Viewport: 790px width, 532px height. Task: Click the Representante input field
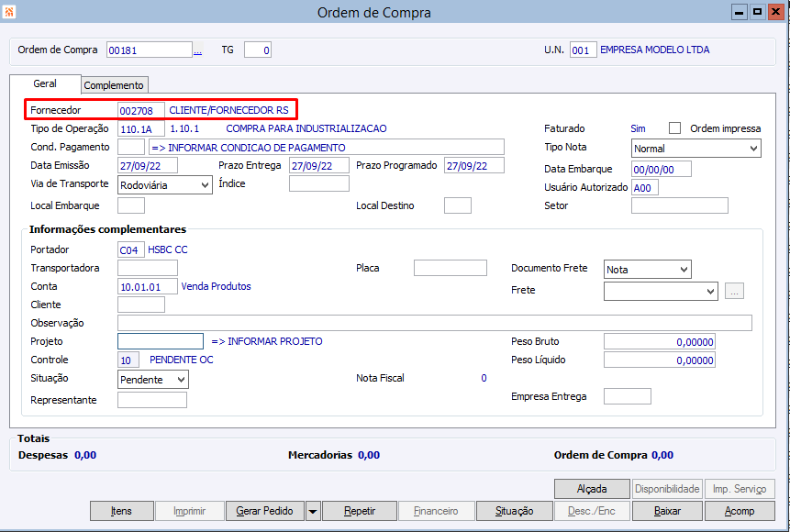pos(152,400)
